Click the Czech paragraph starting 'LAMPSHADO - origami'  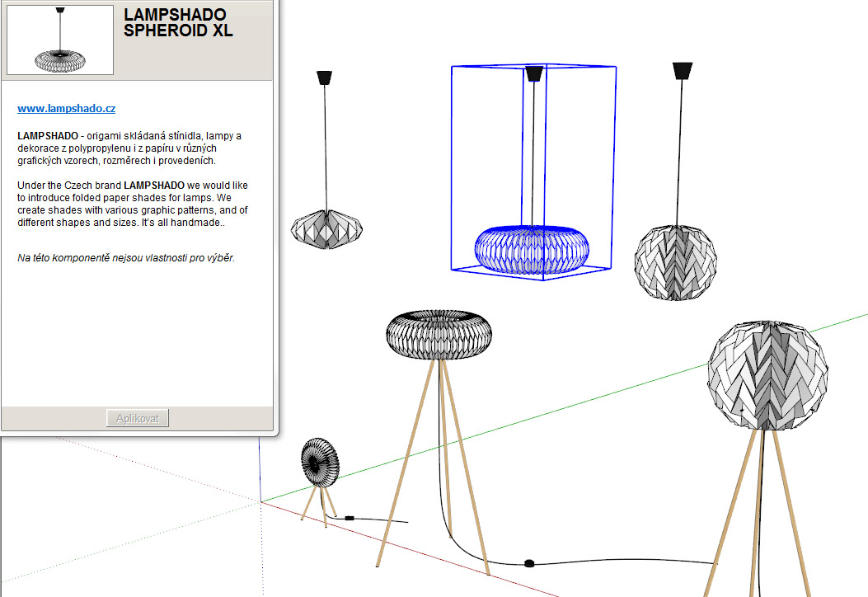[129, 148]
